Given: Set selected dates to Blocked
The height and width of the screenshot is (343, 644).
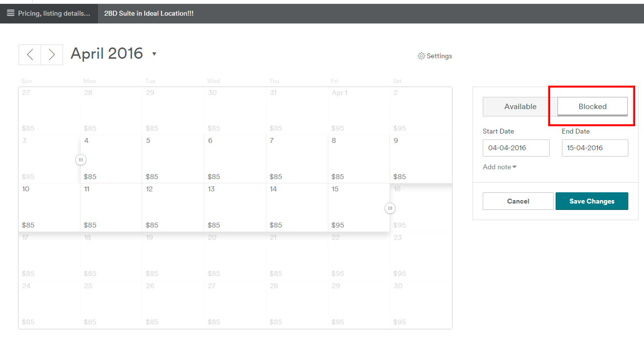Looking at the screenshot, I should [592, 107].
